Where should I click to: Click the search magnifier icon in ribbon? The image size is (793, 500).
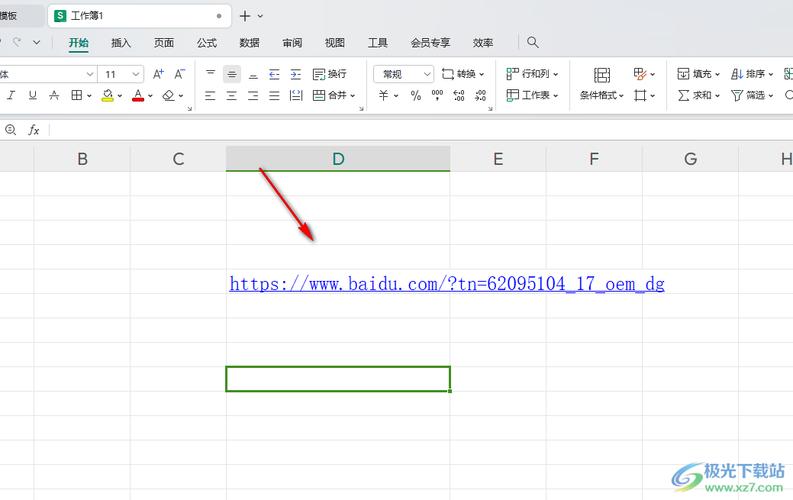[x=533, y=43]
